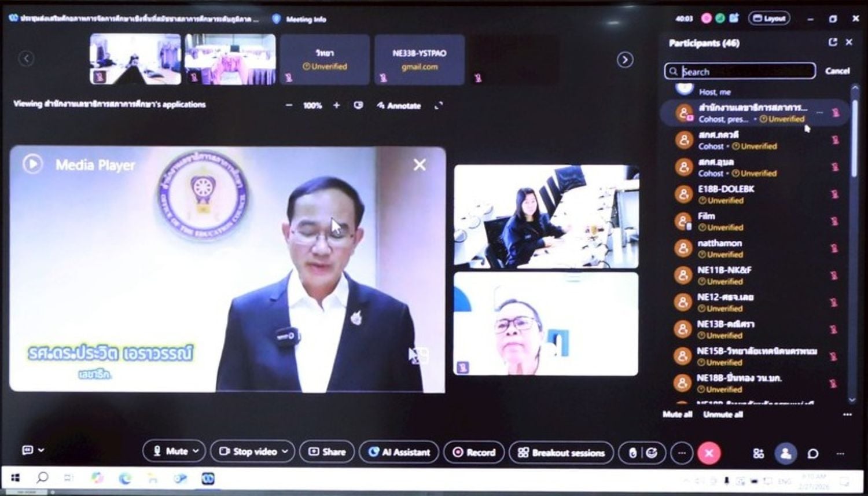868x496 pixels.
Task: Click the reactions emoji icon
Action: (652, 453)
